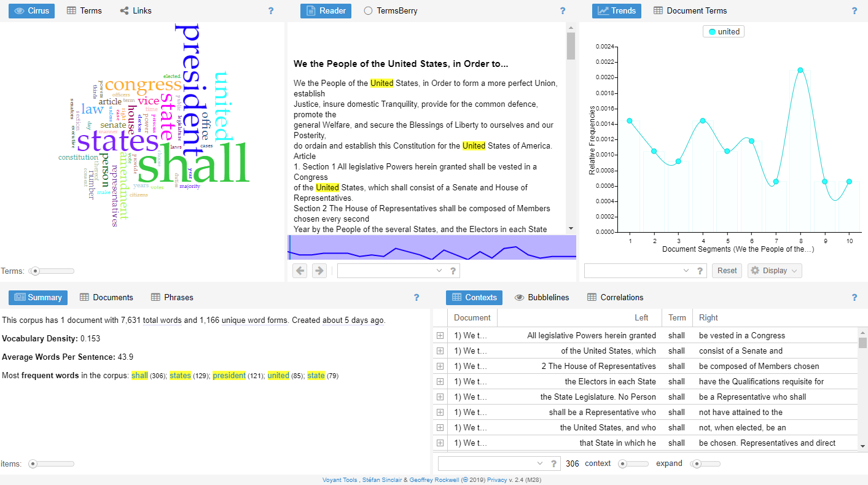Image resolution: width=868 pixels, height=485 pixels.
Task: Expand context row 'the United States, and who'
Action: point(440,427)
